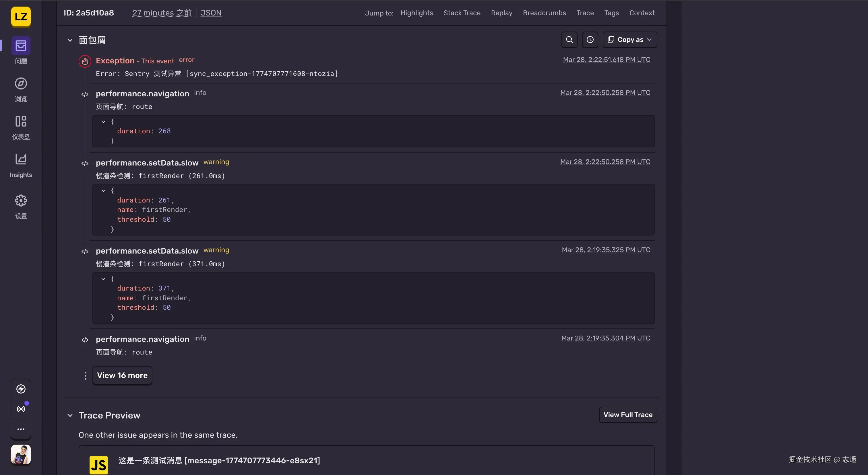Open the 问题 (Issues) sidebar icon
Image resolution: width=868 pixels, height=475 pixels.
click(x=21, y=46)
